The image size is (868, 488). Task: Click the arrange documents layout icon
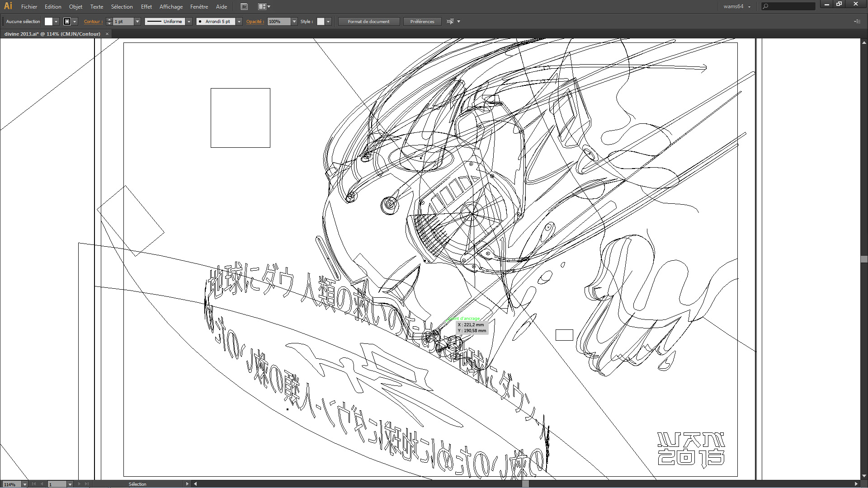tap(262, 7)
